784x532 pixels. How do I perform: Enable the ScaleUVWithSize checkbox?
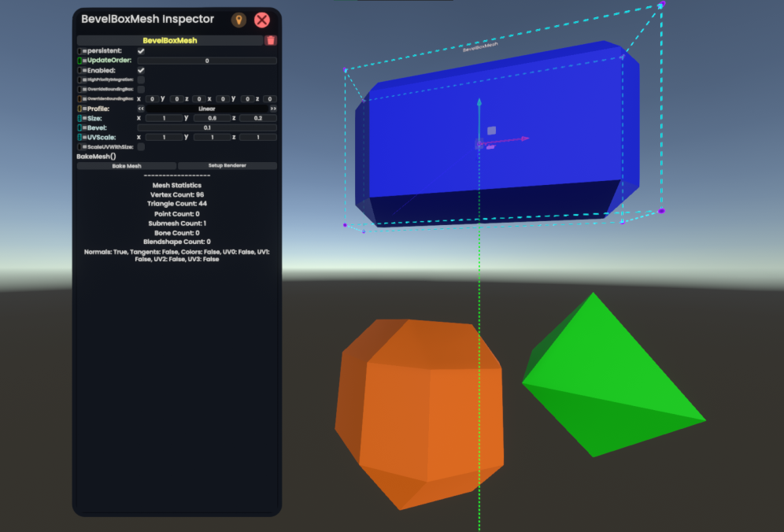coord(141,146)
